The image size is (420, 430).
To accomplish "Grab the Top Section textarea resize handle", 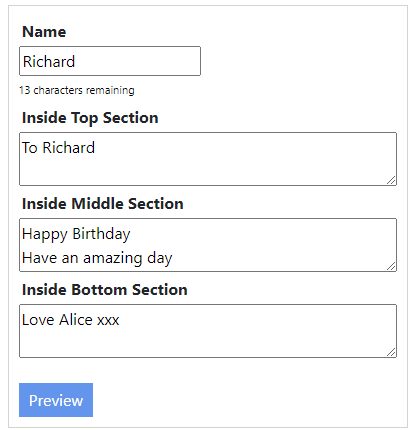I will click(391, 180).
